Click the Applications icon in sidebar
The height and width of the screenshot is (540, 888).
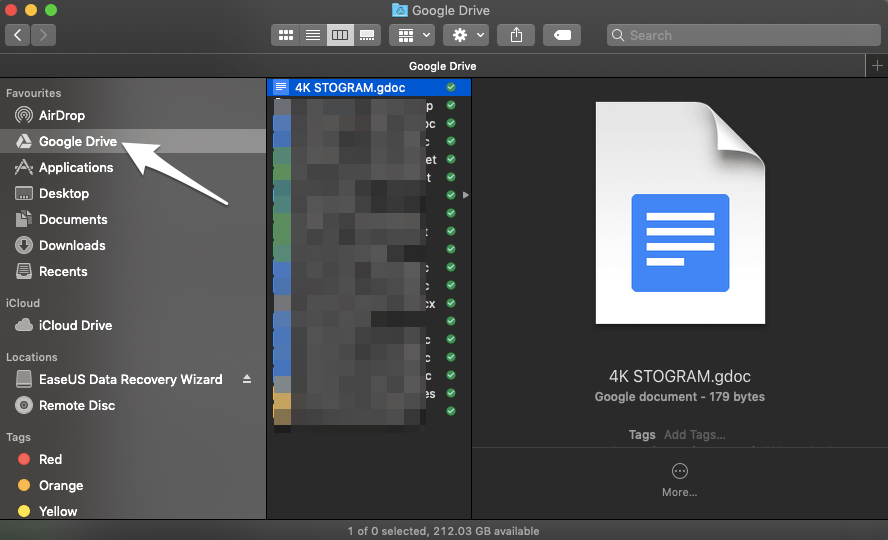[x=24, y=167]
